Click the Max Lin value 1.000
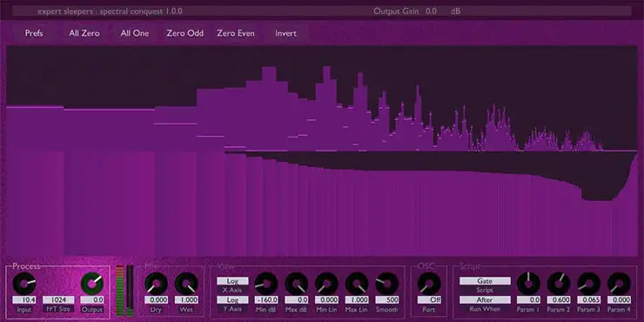The width and height of the screenshot is (644, 322). point(357,300)
